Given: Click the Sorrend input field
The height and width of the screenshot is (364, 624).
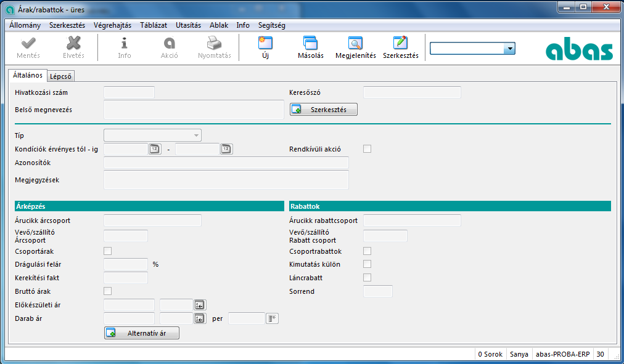Looking at the screenshot, I should (x=377, y=291).
